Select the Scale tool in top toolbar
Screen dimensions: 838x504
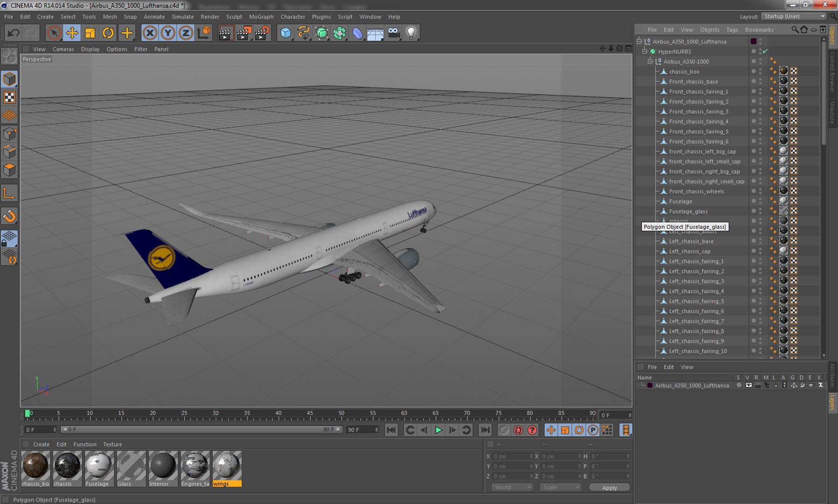90,33
